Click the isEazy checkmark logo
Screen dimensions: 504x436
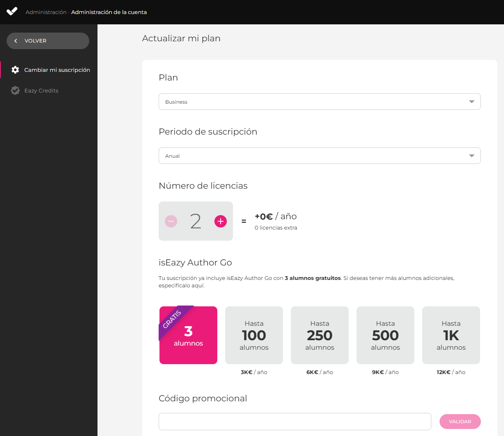pyautogui.click(x=12, y=11)
